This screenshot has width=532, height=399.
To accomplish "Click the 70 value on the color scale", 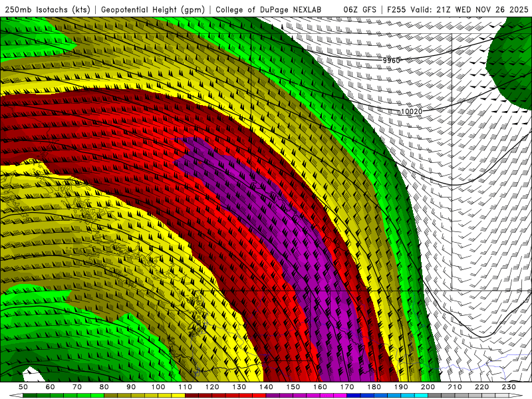I will click(77, 387).
